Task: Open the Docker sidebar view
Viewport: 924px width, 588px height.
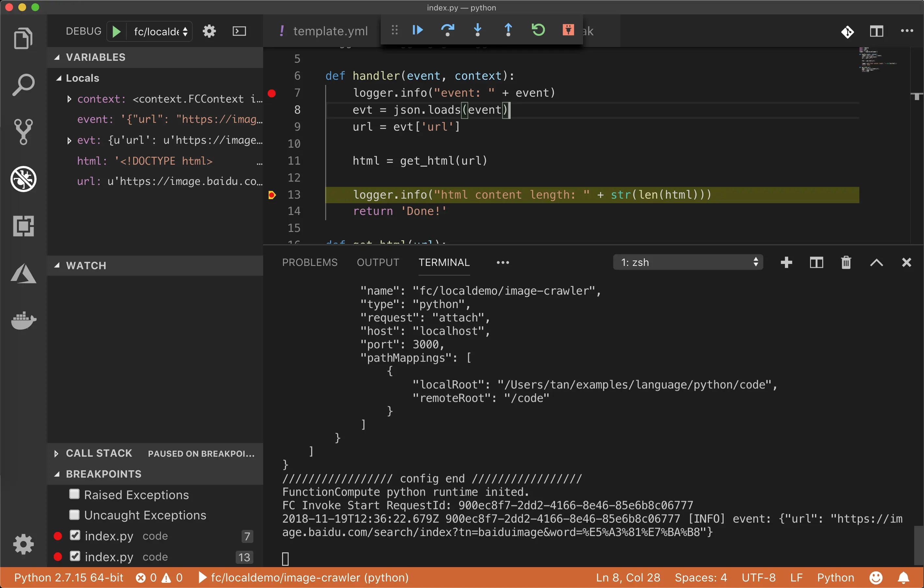Action: [24, 320]
